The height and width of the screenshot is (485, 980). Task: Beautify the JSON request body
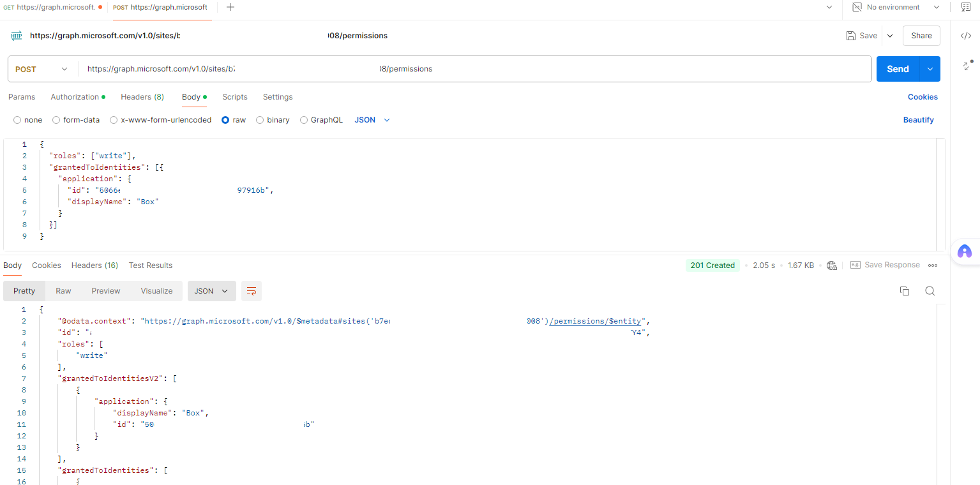point(918,119)
